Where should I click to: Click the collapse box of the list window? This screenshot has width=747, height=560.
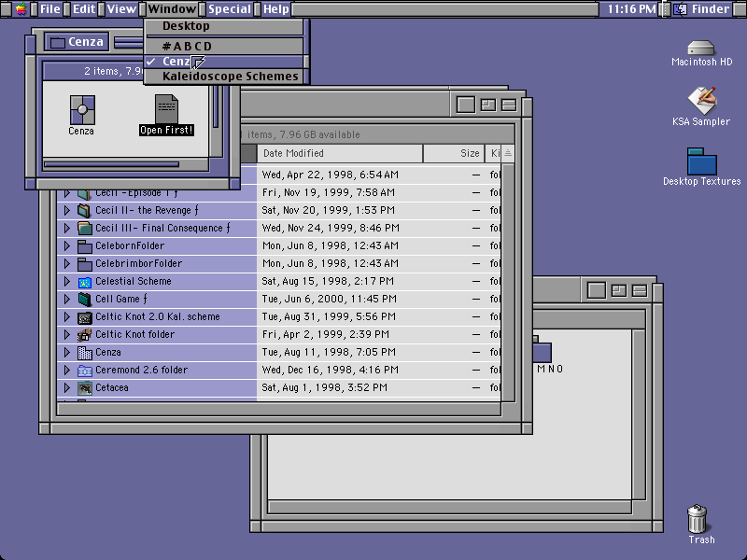(508, 105)
